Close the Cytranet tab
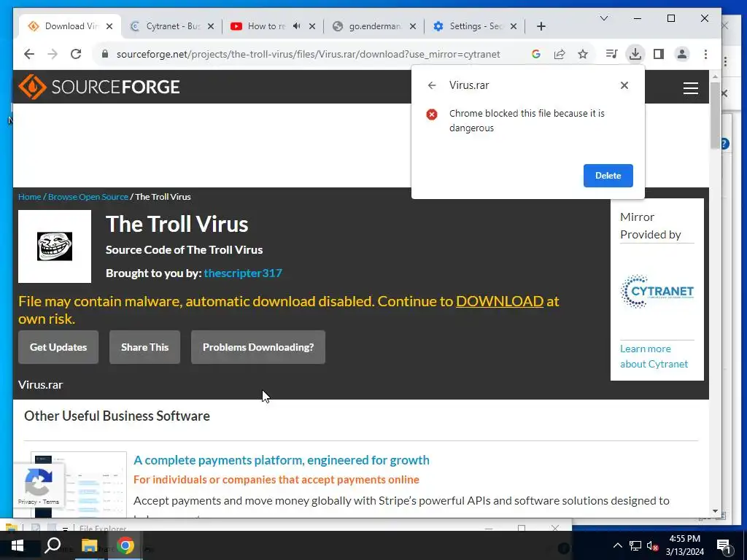This screenshot has width=747, height=560. pyautogui.click(x=211, y=26)
